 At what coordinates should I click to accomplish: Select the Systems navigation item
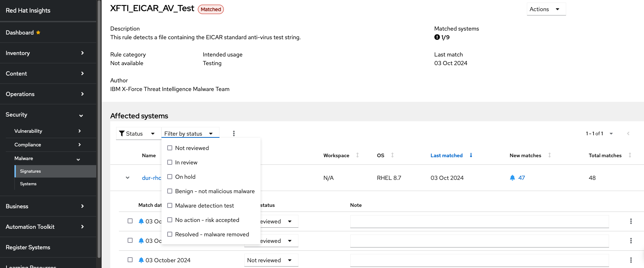tap(55, 184)
